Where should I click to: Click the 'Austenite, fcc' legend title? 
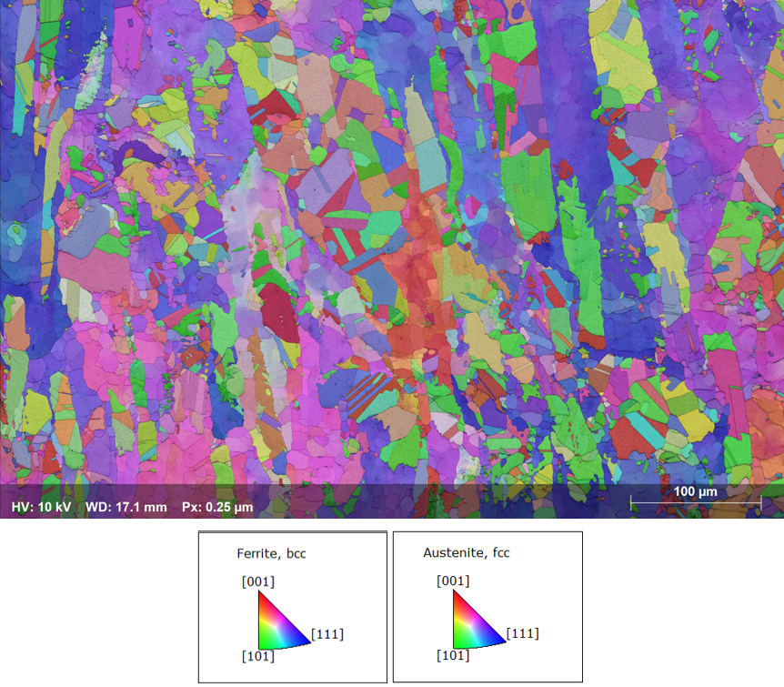pyautogui.click(x=467, y=552)
